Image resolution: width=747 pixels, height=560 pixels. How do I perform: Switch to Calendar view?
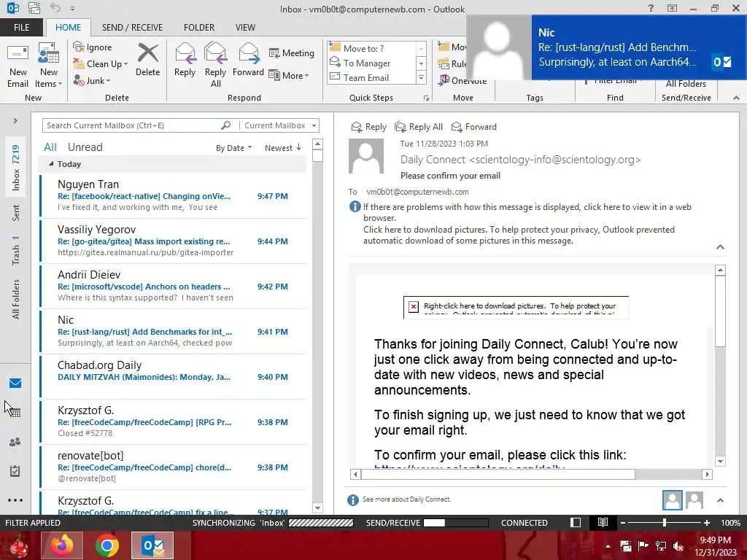click(x=15, y=413)
